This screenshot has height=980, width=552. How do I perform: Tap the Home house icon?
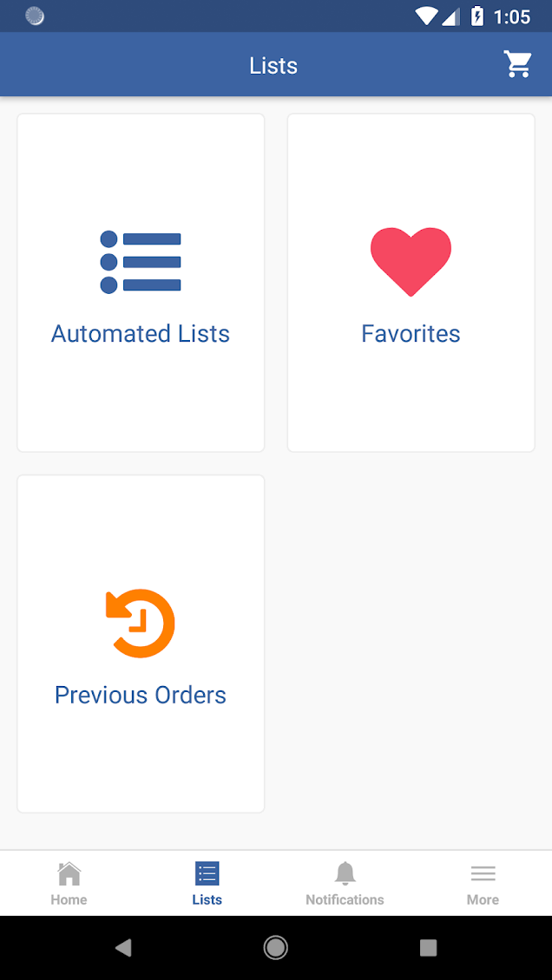[x=69, y=873]
